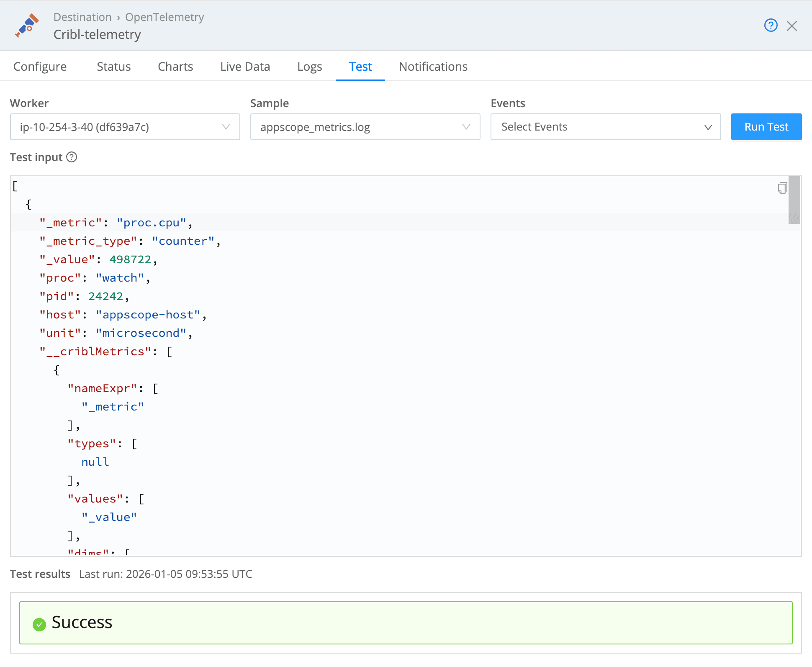Viewport: 812px width, 667px height.
Task: Open the Status tab
Action: click(x=113, y=67)
